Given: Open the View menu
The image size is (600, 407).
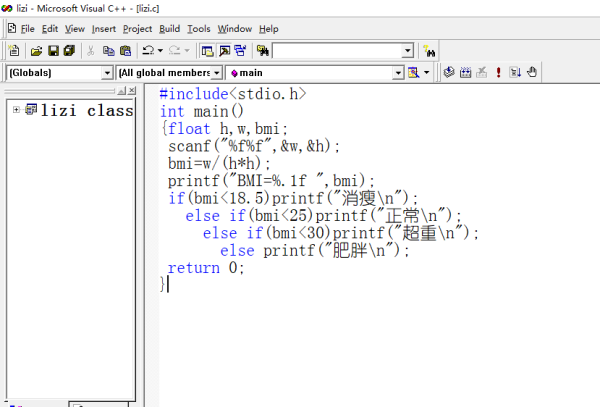Looking at the screenshot, I should pos(75,29).
